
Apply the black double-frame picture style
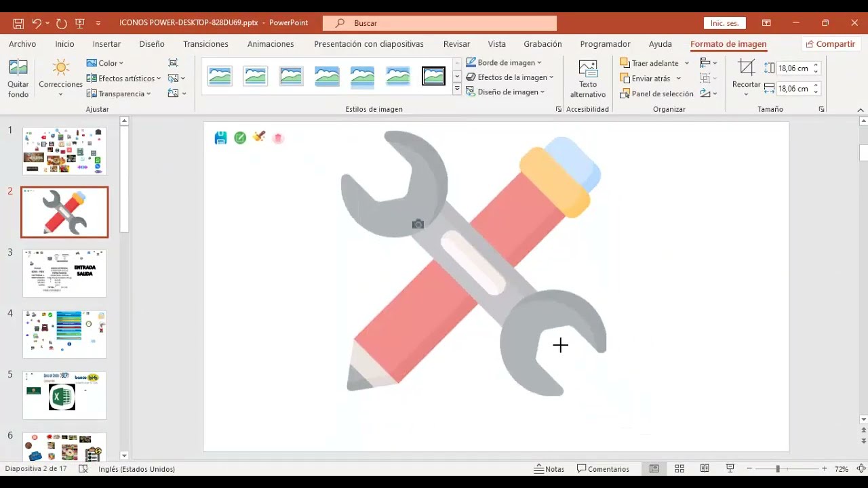[x=433, y=76]
